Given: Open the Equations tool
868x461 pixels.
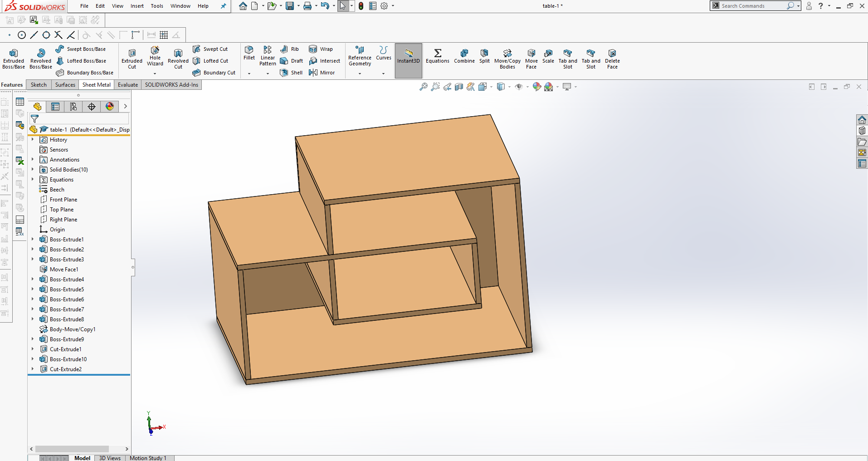Looking at the screenshot, I should [438, 56].
